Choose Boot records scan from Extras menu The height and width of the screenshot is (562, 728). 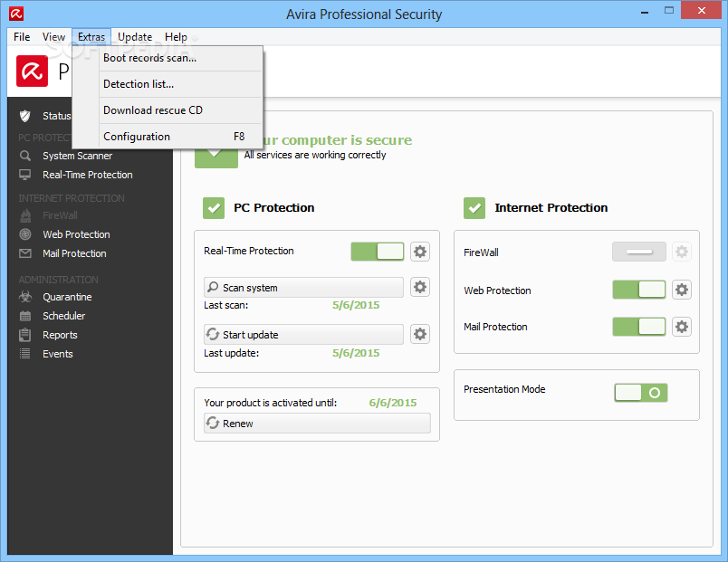tap(168, 58)
